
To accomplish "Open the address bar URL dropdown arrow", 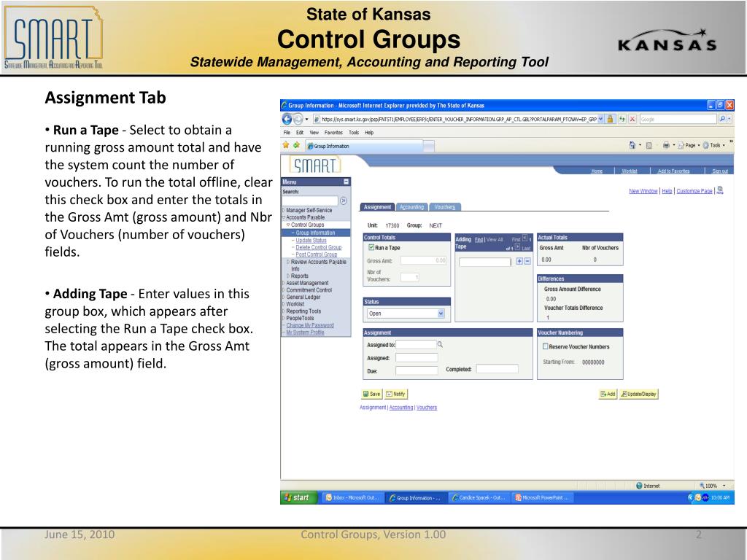I will [601, 119].
